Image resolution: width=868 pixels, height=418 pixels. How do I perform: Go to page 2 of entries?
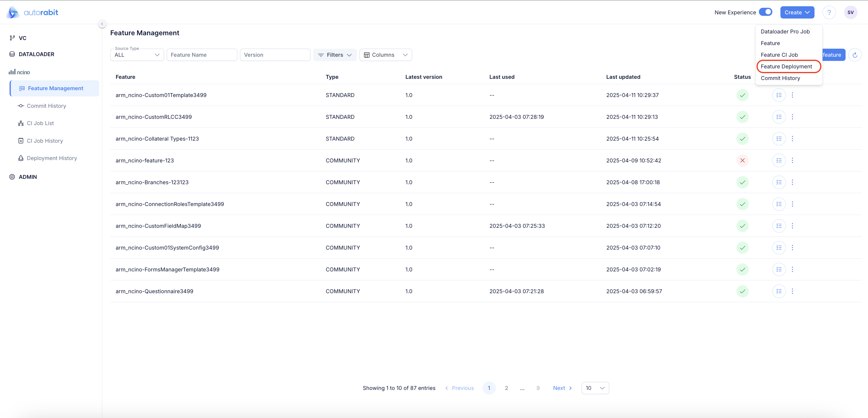click(x=506, y=388)
